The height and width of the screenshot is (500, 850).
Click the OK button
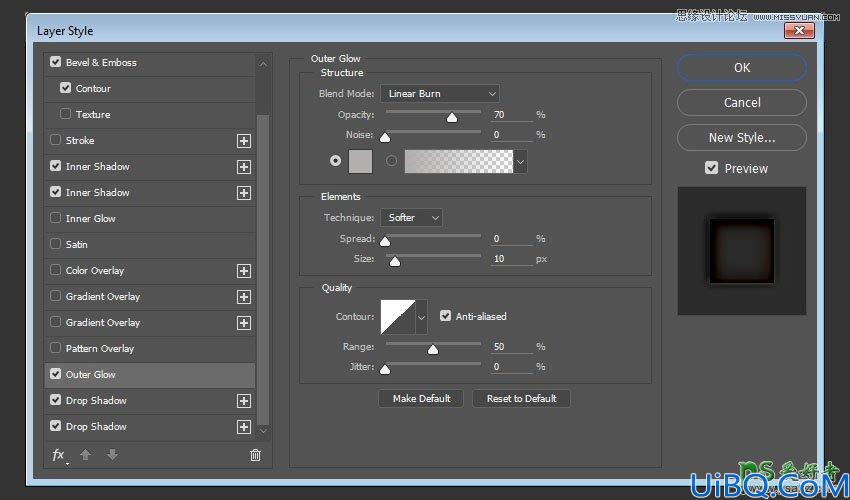[x=742, y=68]
